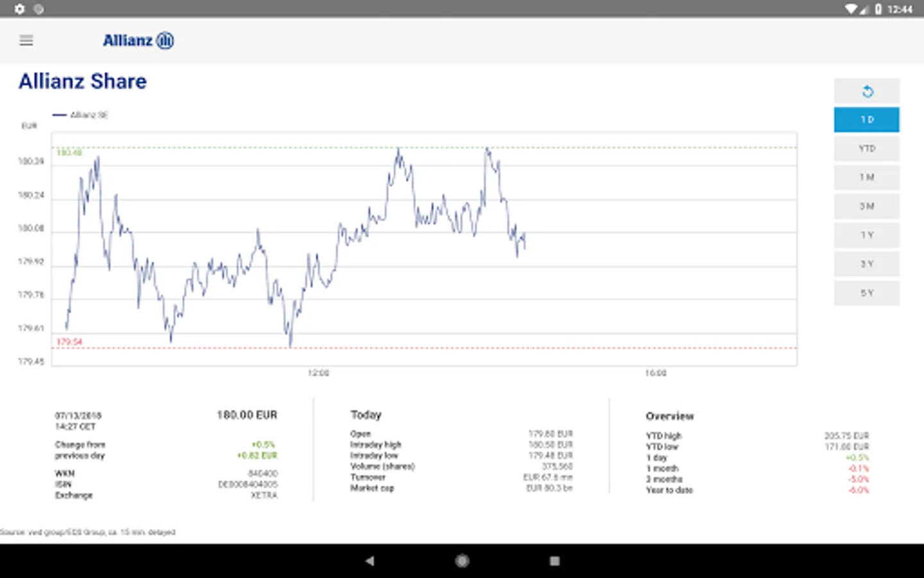Screen dimensions: 924x578
Task: Tap the YTD low label
Action: tap(662, 446)
